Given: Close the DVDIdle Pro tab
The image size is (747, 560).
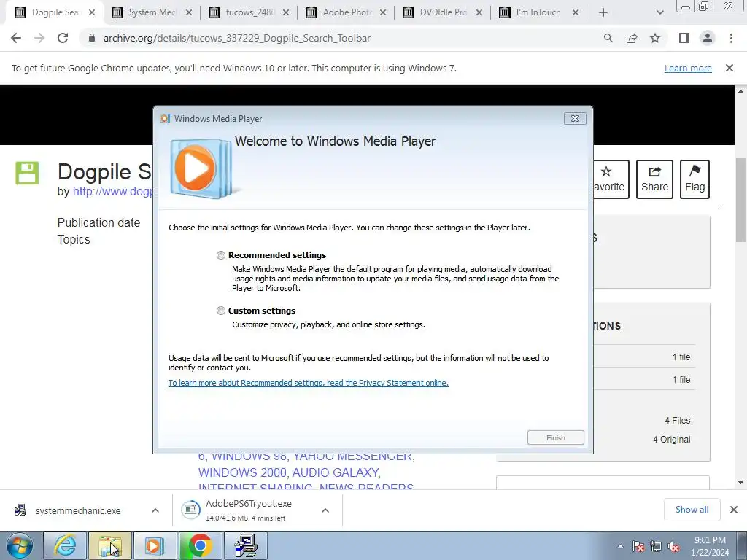Looking at the screenshot, I should pos(479,13).
